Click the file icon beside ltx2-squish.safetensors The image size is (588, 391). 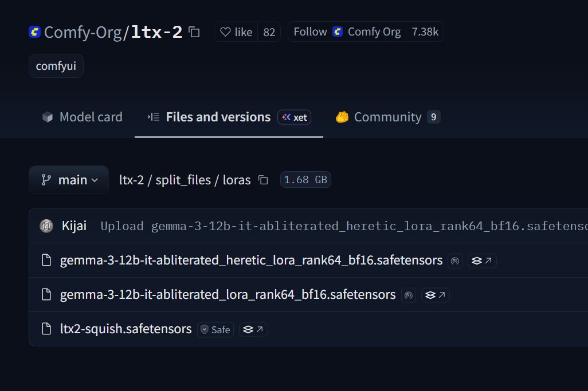46,329
